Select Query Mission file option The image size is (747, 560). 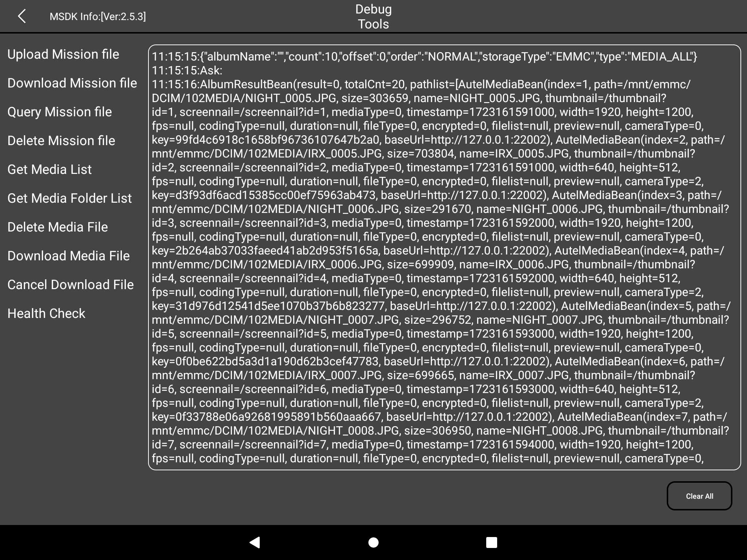pyautogui.click(x=59, y=112)
